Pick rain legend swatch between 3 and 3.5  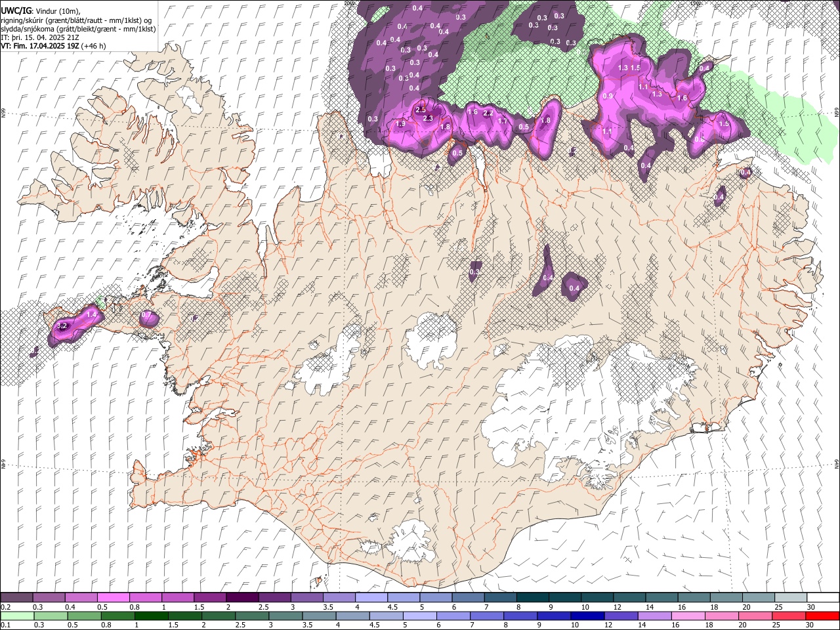[285, 616]
